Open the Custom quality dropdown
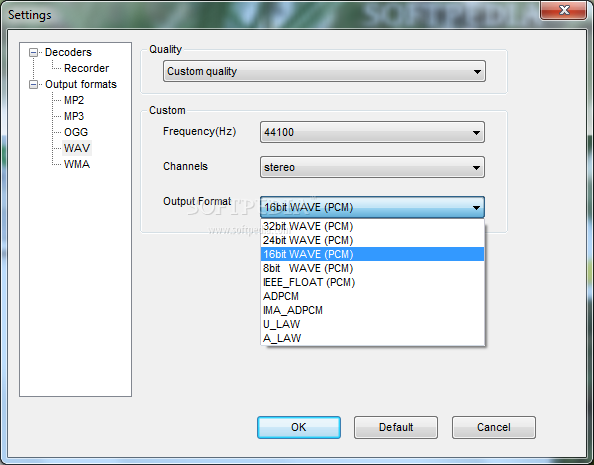The width and height of the screenshot is (594, 465). point(324,71)
